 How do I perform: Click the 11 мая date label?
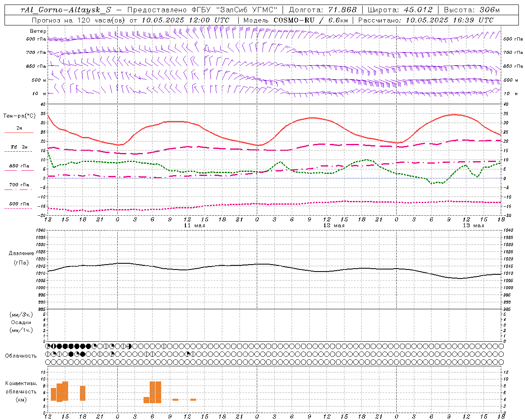[194, 226]
